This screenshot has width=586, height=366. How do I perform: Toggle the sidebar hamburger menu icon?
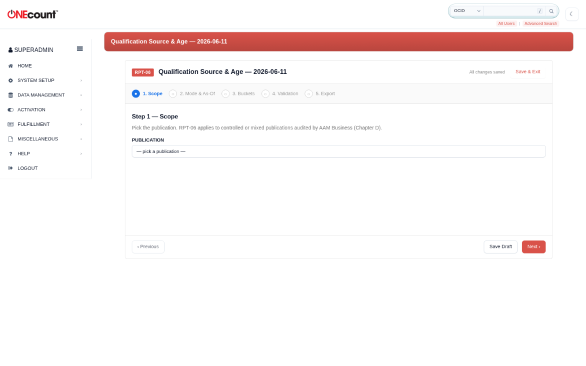coord(80,49)
